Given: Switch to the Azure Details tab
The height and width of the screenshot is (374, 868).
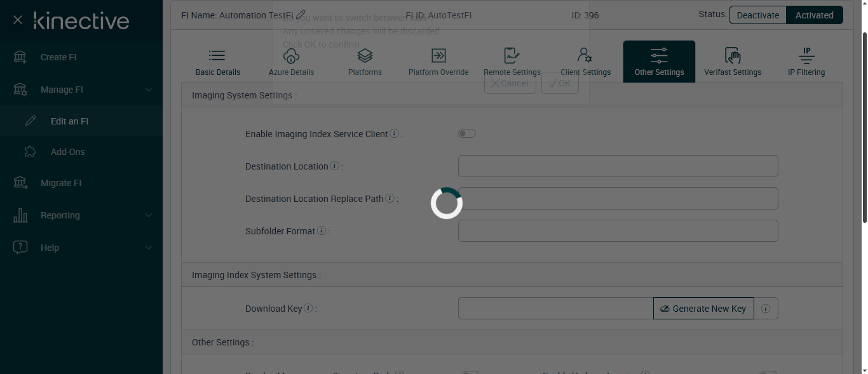Looking at the screenshot, I should tap(292, 62).
